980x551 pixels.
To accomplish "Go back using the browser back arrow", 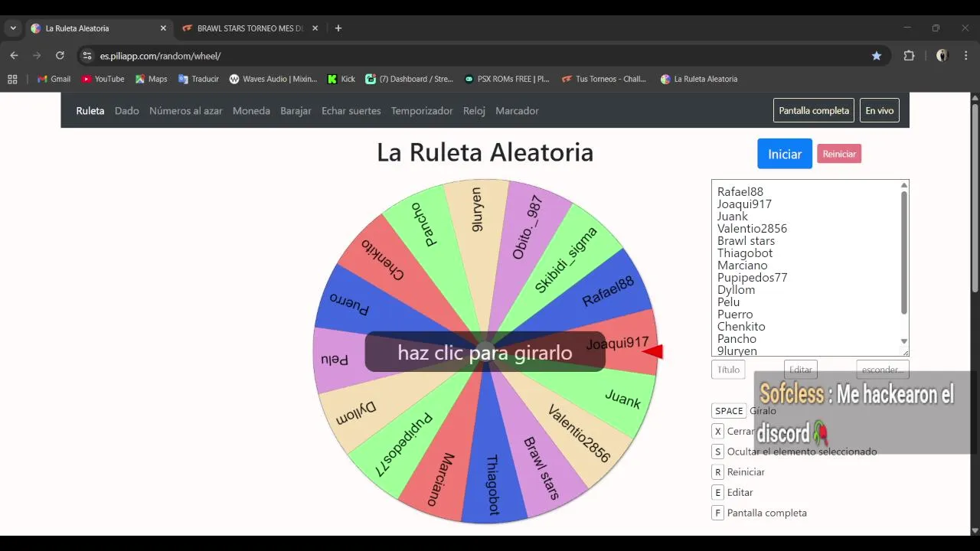I will coord(14,56).
